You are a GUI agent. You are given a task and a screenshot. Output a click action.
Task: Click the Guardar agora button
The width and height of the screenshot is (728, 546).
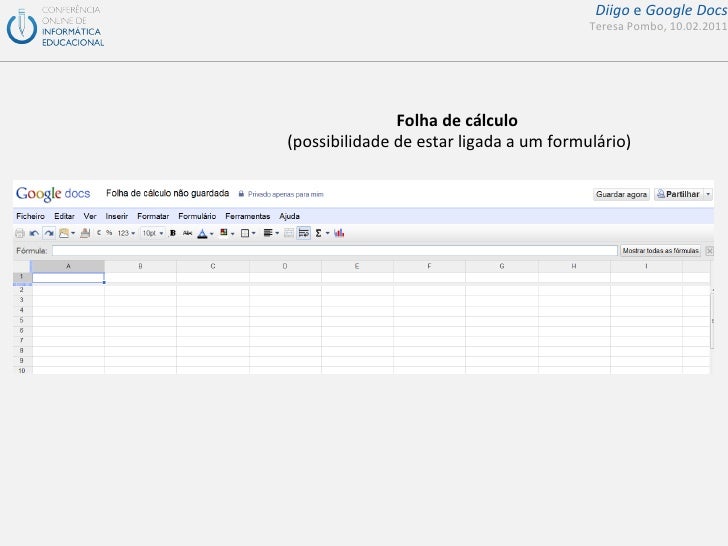(621, 194)
